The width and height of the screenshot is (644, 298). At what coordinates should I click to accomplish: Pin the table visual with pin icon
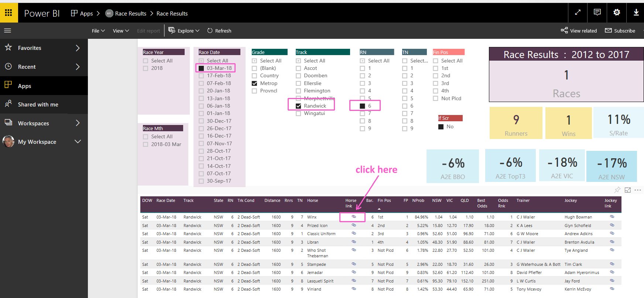[x=617, y=190]
